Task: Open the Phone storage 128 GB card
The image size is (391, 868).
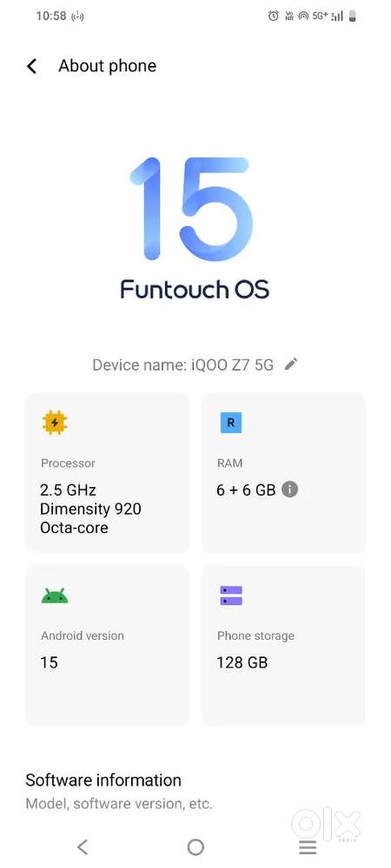Action: point(283,645)
